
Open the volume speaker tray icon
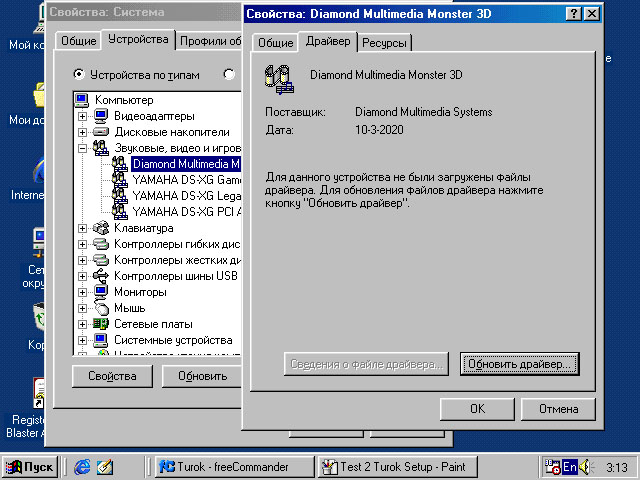point(586,467)
